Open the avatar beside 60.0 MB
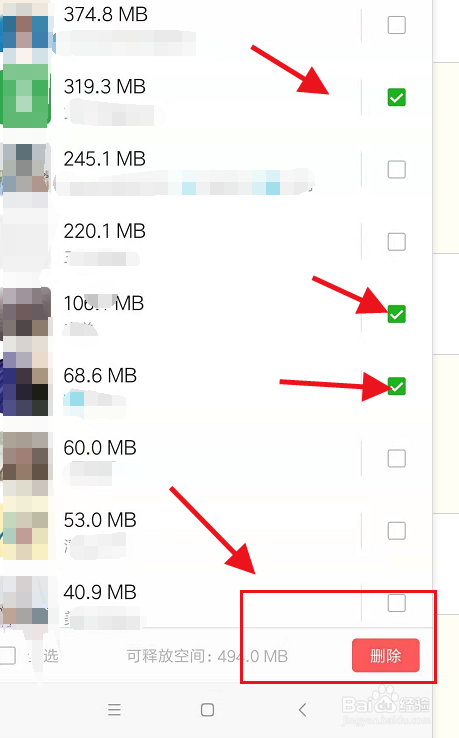The width and height of the screenshot is (459, 738). click(x=26, y=458)
